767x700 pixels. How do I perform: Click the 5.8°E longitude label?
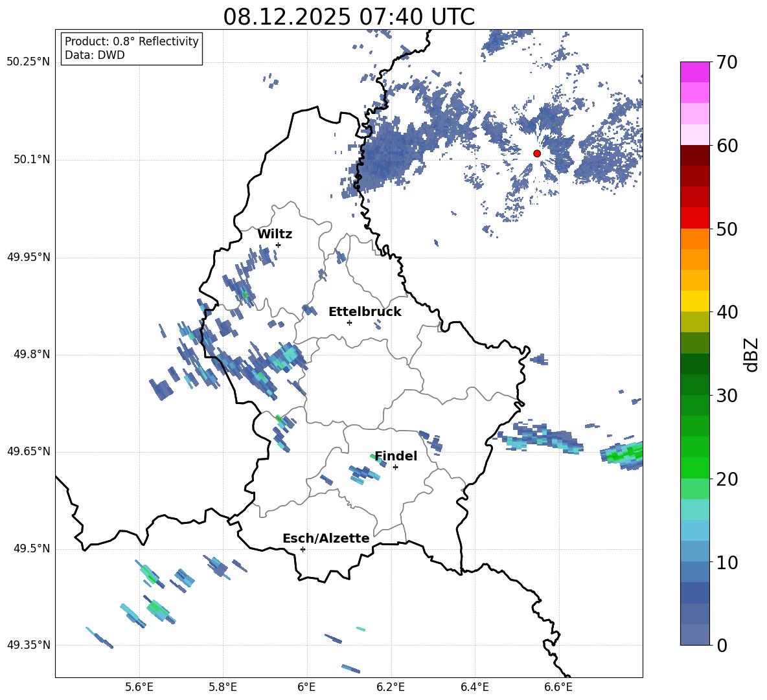pyautogui.click(x=223, y=687)
